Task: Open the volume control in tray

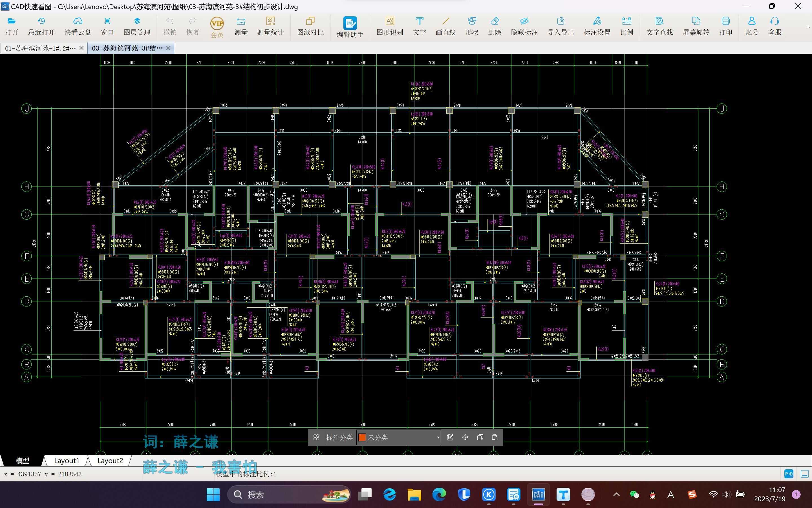Action: coord(727,494)
